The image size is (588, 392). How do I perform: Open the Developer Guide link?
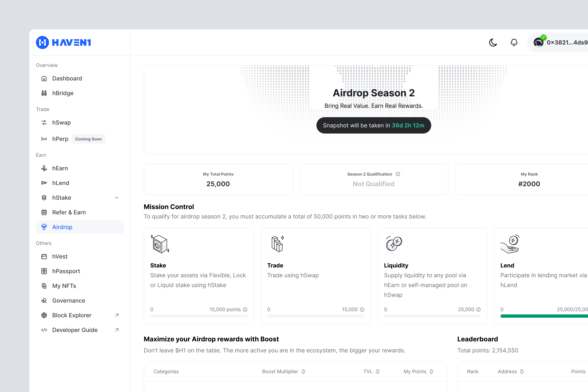click(x=75, y=330)
